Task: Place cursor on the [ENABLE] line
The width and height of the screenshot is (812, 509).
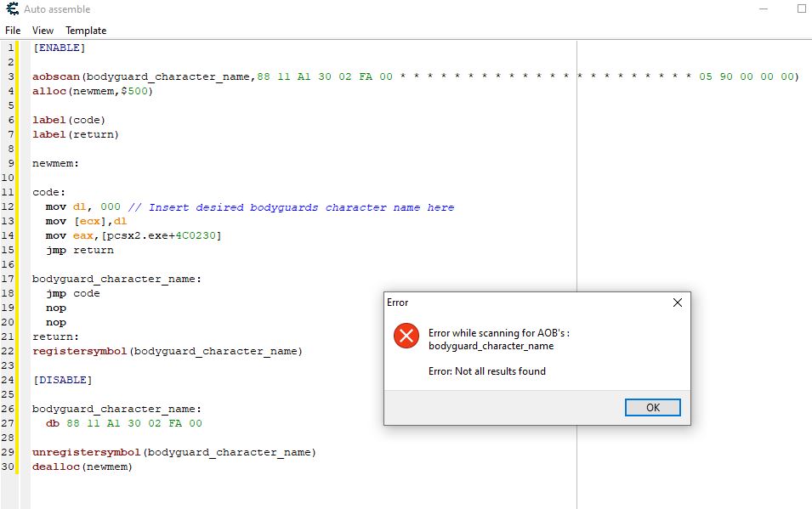Action: [60, 48]
